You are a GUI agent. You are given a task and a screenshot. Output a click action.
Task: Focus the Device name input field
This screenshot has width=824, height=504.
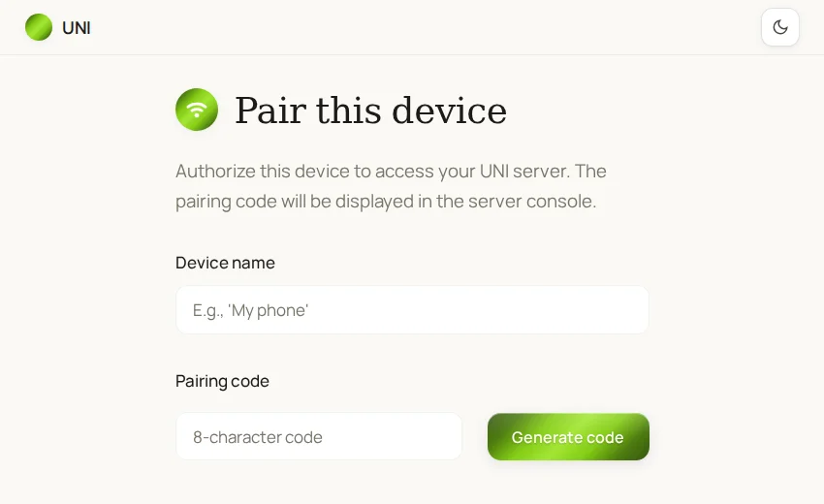pos(412,310)
